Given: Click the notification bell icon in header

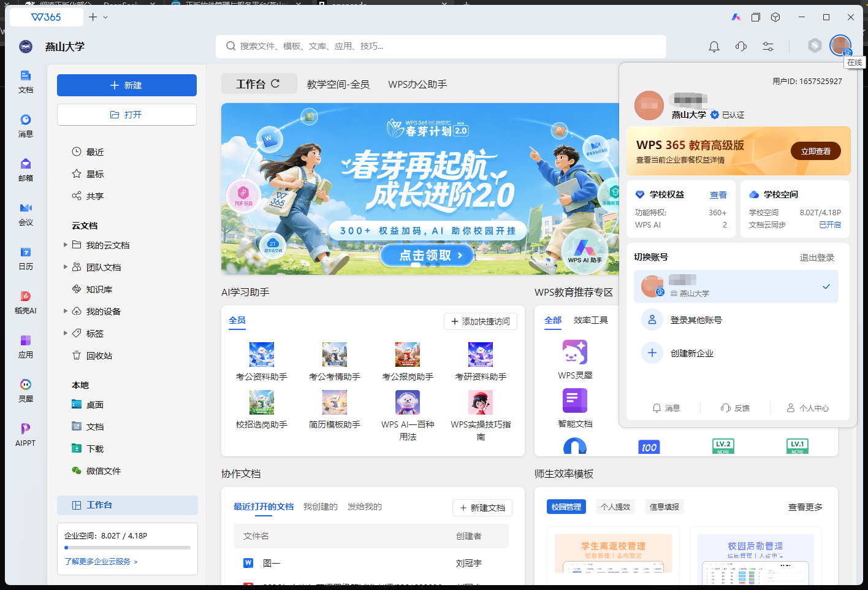Looking at the screenshot, I should (x=714, y=47).
